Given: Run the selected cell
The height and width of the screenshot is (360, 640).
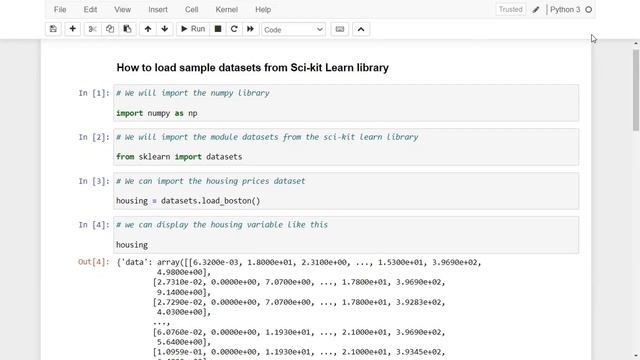Looking at the screenshot, I should 193,29.
